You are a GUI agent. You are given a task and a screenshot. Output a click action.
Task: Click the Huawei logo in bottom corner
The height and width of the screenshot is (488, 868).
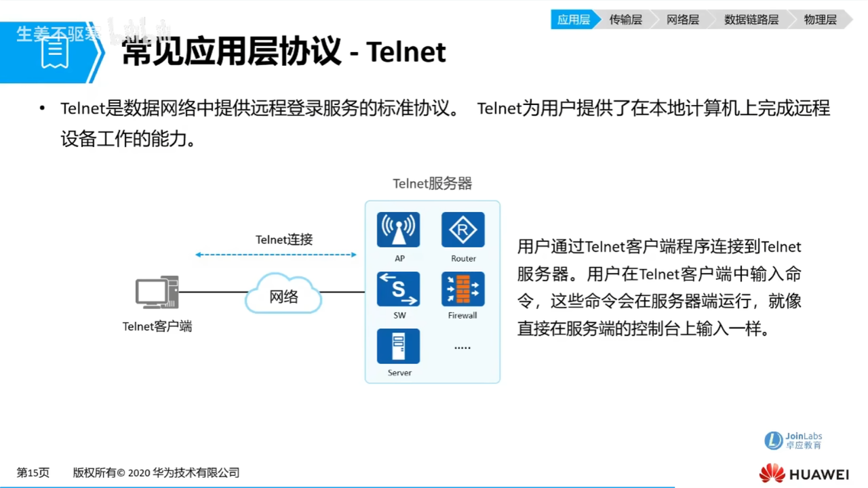click(x=803, y=473)
